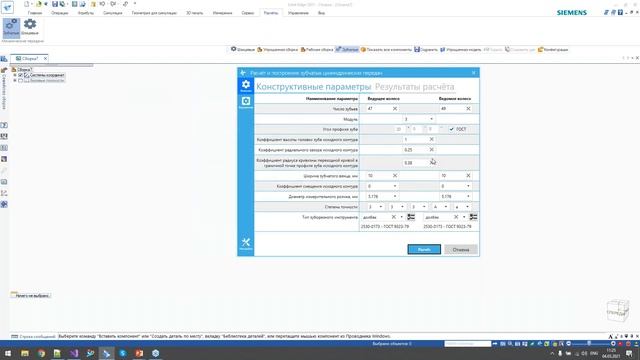Click the Рабочая сборка toolbar item
The width and height of the screenshot is (640, 360).
[x=317, y=50]
